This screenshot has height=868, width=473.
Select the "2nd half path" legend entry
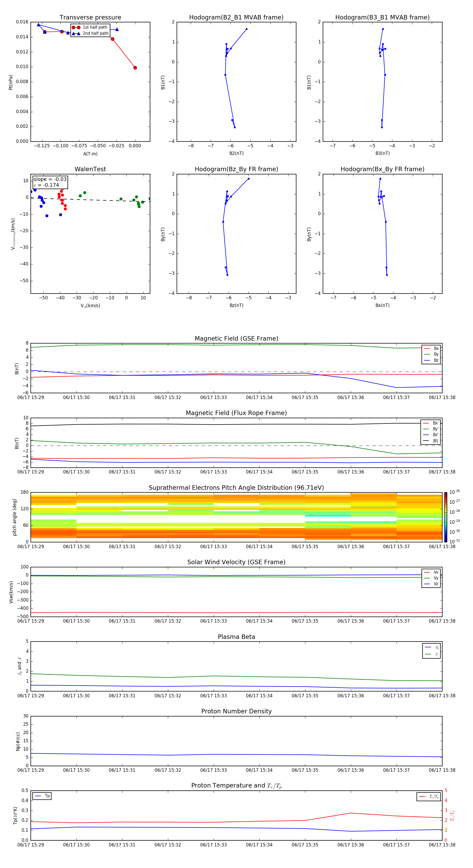(90, 33)
